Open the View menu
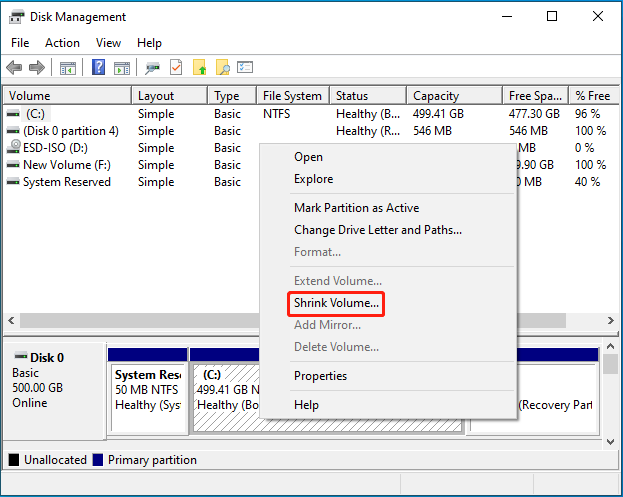This screenshot has width=623, height=497. click(108, 43)
